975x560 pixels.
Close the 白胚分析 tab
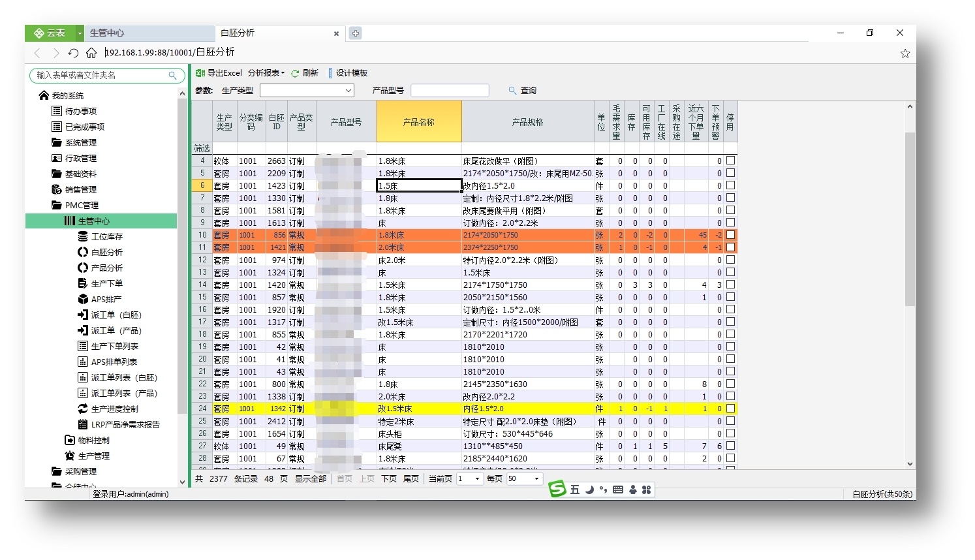(x=336, y=33)
